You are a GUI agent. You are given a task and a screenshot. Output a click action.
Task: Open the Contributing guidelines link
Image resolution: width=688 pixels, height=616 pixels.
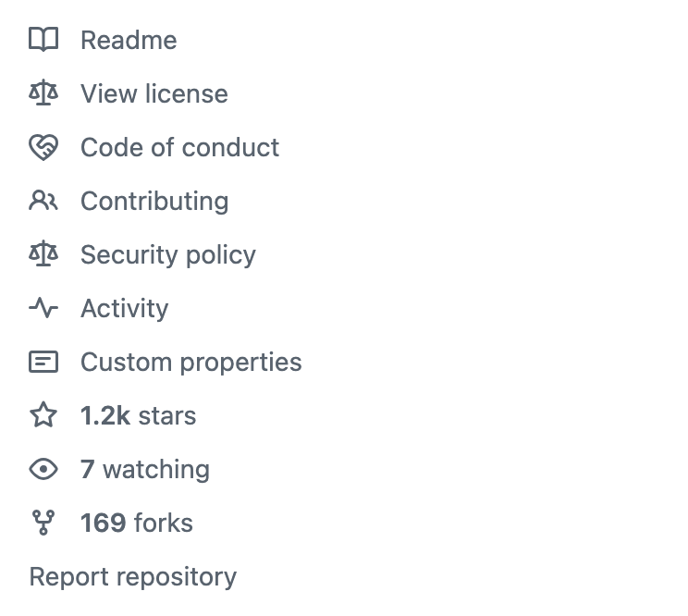(154, 201)
